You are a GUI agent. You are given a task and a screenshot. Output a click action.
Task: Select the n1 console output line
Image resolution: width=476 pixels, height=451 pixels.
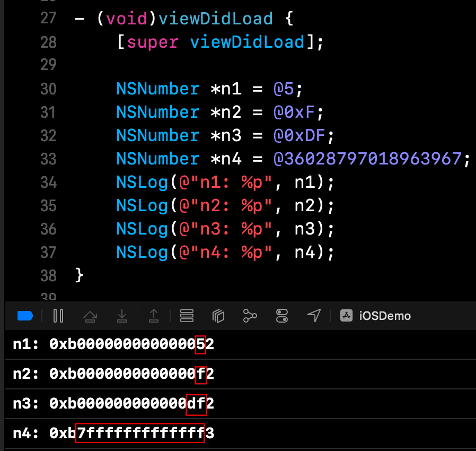pos(113,345)
